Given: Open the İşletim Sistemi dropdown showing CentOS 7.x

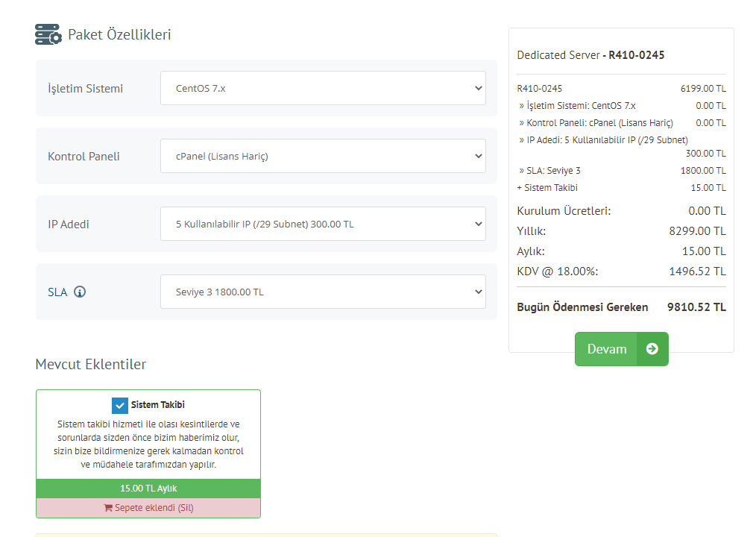Looking at the screenshot, I should [323, 88].
